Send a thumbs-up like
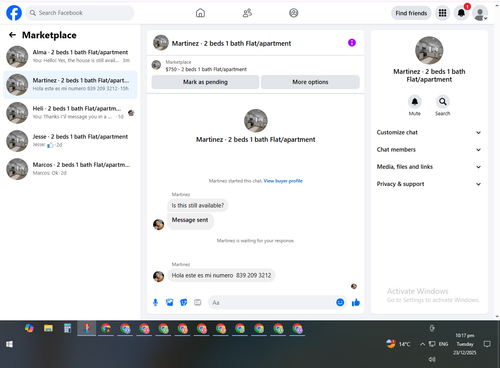The width and height of the screenshot is (500, 368). [x=356, y=302]
